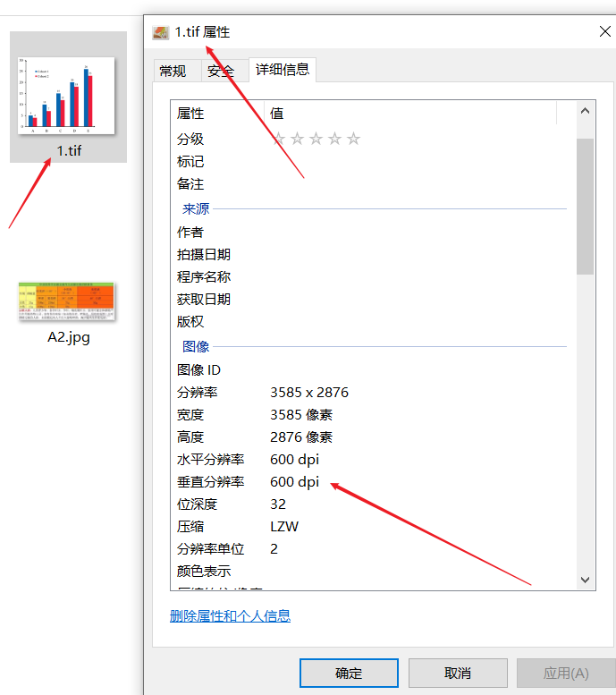Image resolution: width=616 pixels, height=695 pixels.
Task: Select the 分级 property row label
Action: (x=190, y=139)
